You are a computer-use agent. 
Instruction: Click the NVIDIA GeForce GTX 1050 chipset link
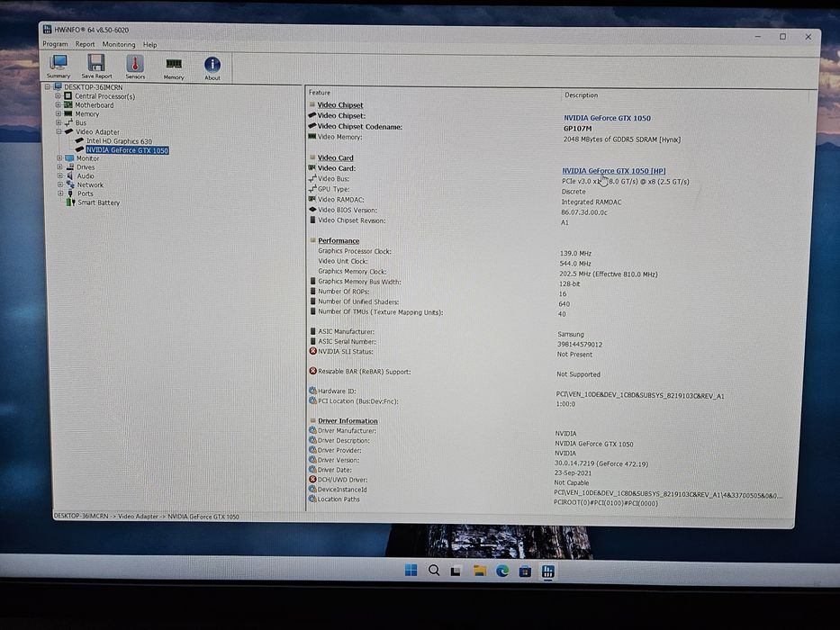[x=607, y=118]
